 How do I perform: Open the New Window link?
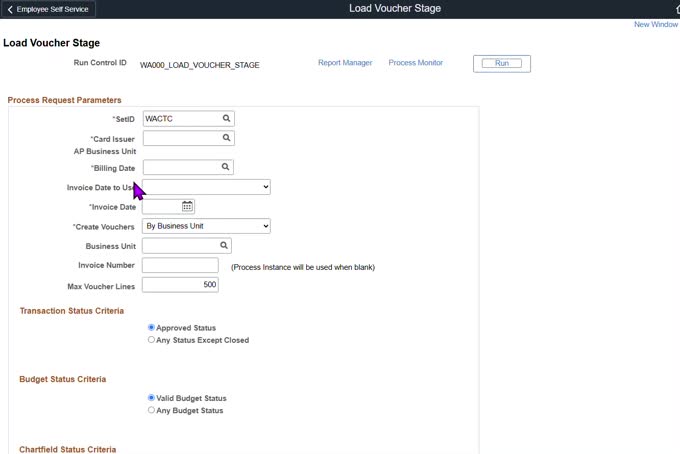click(656, 24)
